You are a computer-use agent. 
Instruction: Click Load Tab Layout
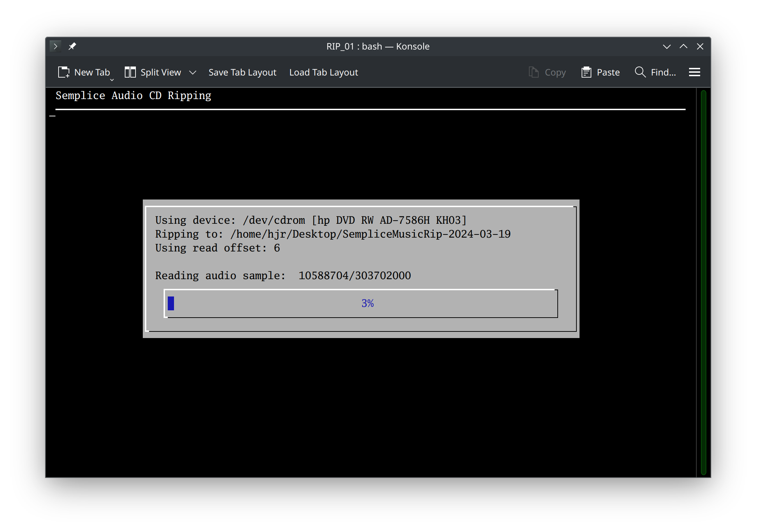323,72
